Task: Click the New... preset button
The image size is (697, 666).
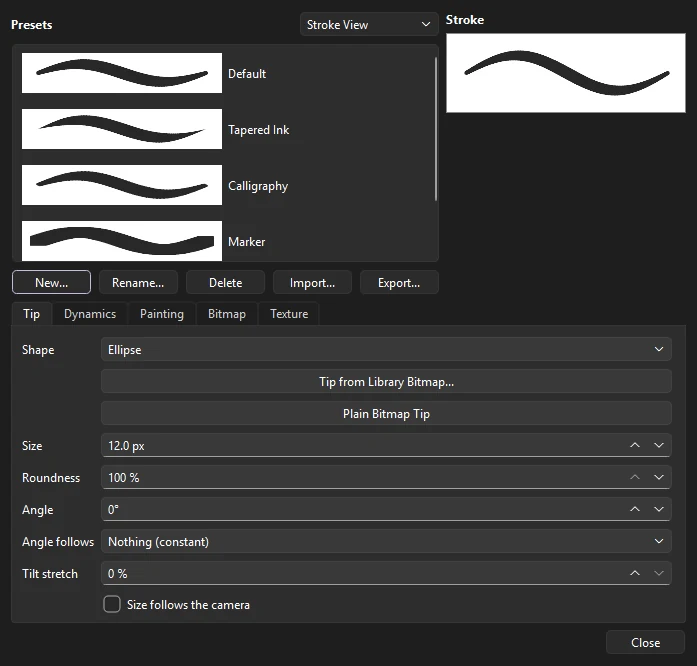Action: point(52,282)
